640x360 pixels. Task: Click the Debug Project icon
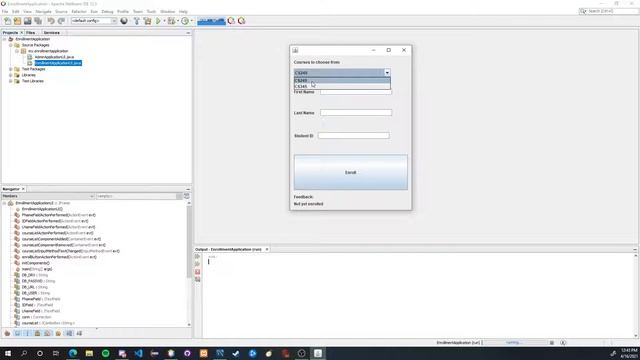coord(172,21)
